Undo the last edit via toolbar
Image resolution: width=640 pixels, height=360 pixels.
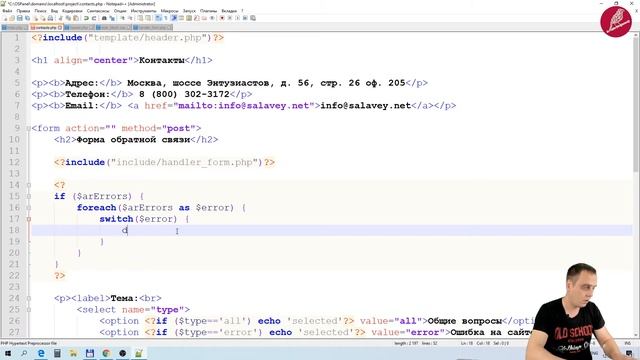[x=86, y=18]
